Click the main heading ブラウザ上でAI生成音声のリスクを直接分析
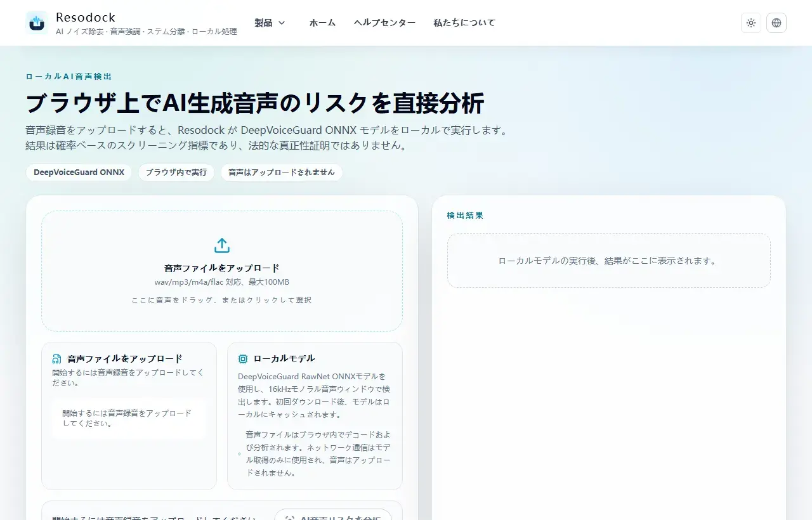Viewport: 812px width, 520px height. [255, 103]
